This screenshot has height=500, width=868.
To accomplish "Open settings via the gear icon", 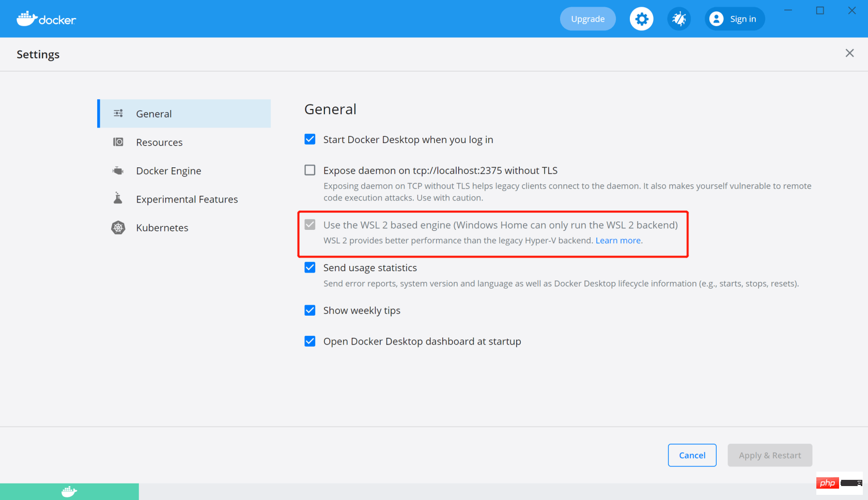I will pos(641,19).
